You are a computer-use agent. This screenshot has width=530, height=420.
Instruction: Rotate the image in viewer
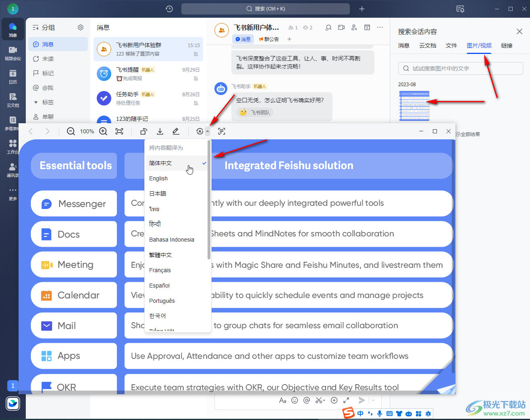tap(143, 131)
